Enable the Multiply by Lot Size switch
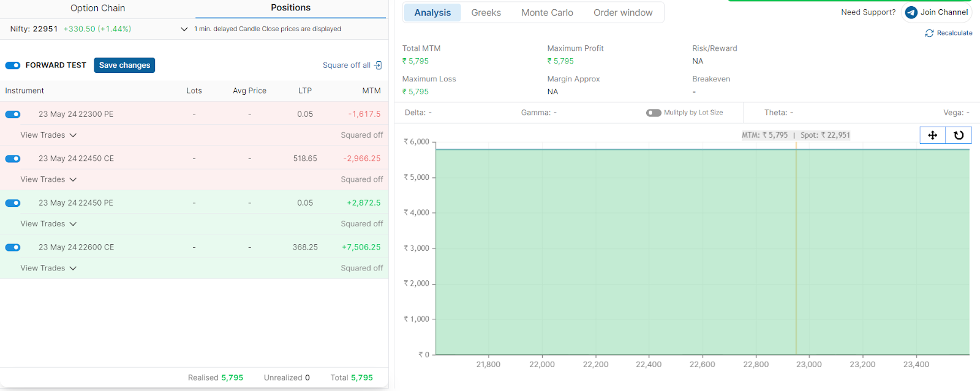 tap(654, 113)
